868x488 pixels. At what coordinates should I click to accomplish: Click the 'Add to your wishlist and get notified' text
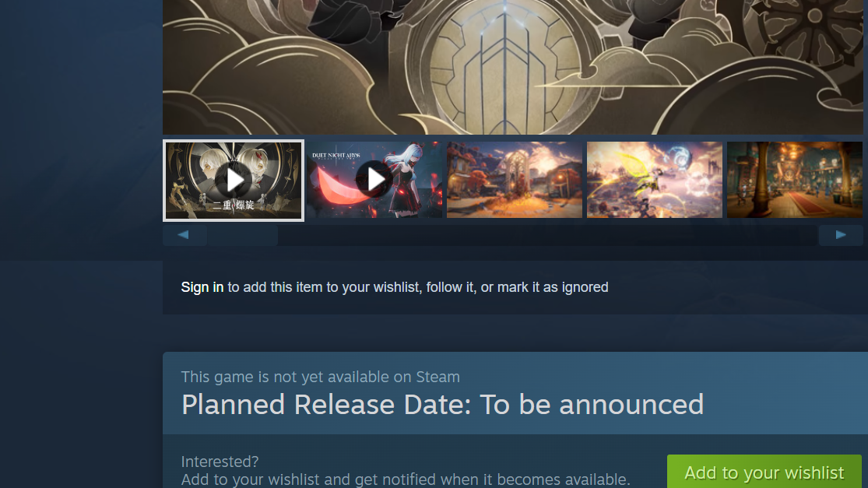click(406, 479)
